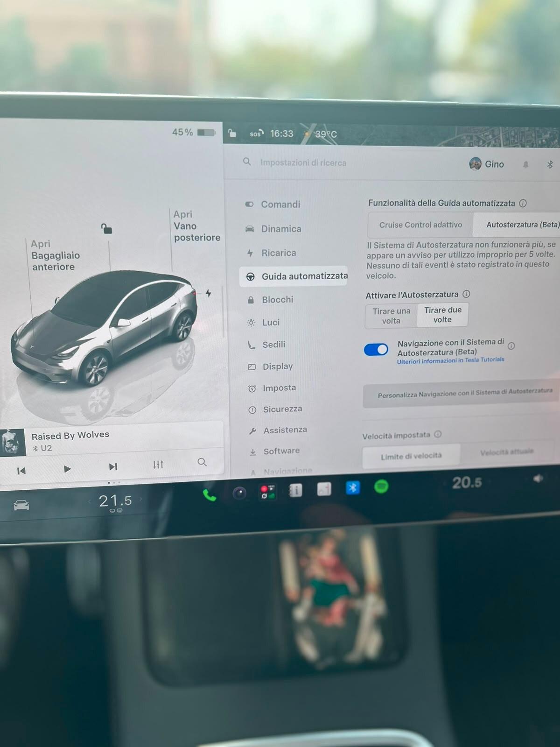The image size is (560, 747).
Task: Open the Luci settings section
Action: pyautogui.click(x=264, y=322)
